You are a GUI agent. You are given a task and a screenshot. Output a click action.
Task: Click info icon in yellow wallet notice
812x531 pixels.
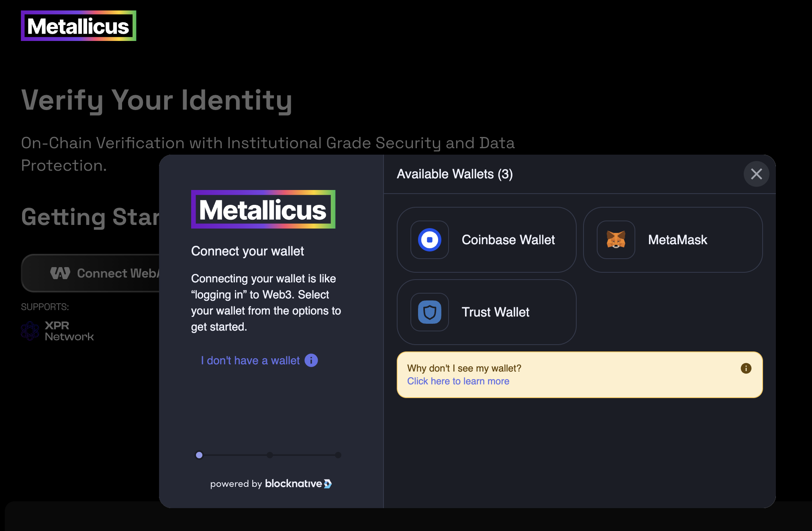click(746, 368)
